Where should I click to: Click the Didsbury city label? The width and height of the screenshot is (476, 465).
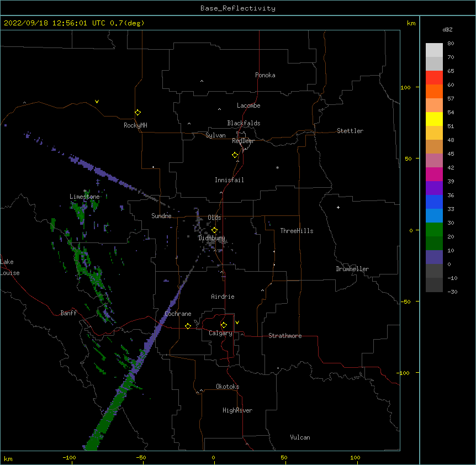click(x=211, y=238)
